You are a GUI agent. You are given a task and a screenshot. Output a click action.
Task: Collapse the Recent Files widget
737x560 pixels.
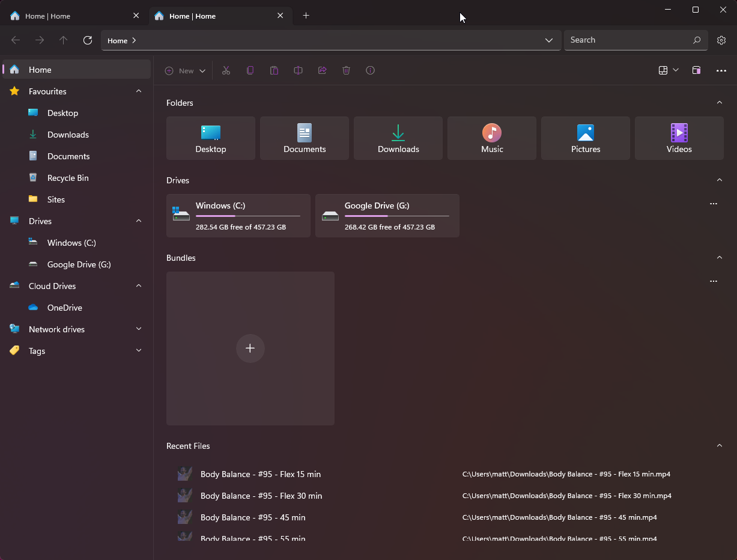(719, 446)
